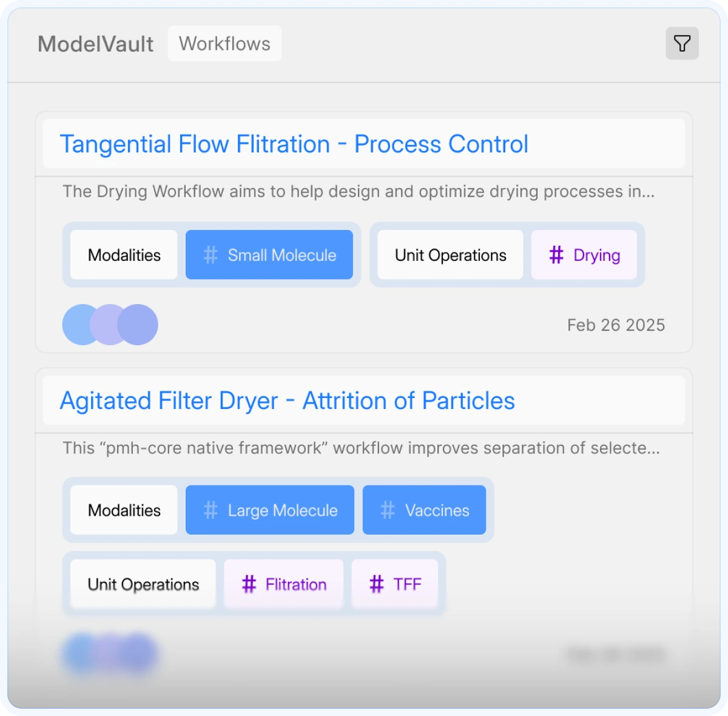Click the Modalities label in the first card
728x716 pixels.
[x=124, y=255]
